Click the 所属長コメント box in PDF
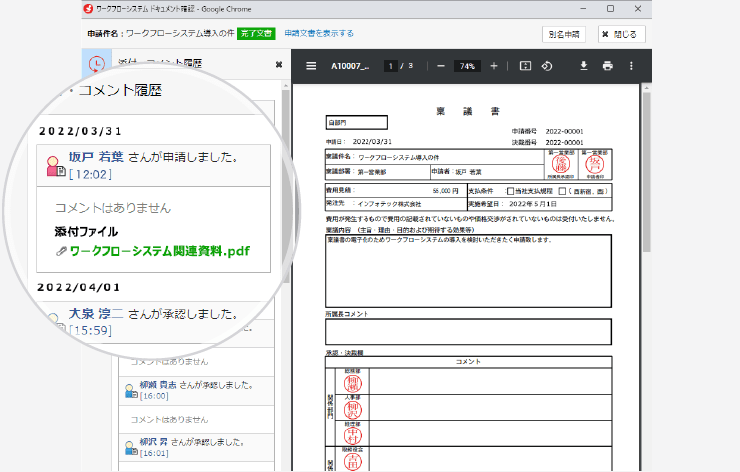This screenshot has width=740, height=472. (468, 332)
